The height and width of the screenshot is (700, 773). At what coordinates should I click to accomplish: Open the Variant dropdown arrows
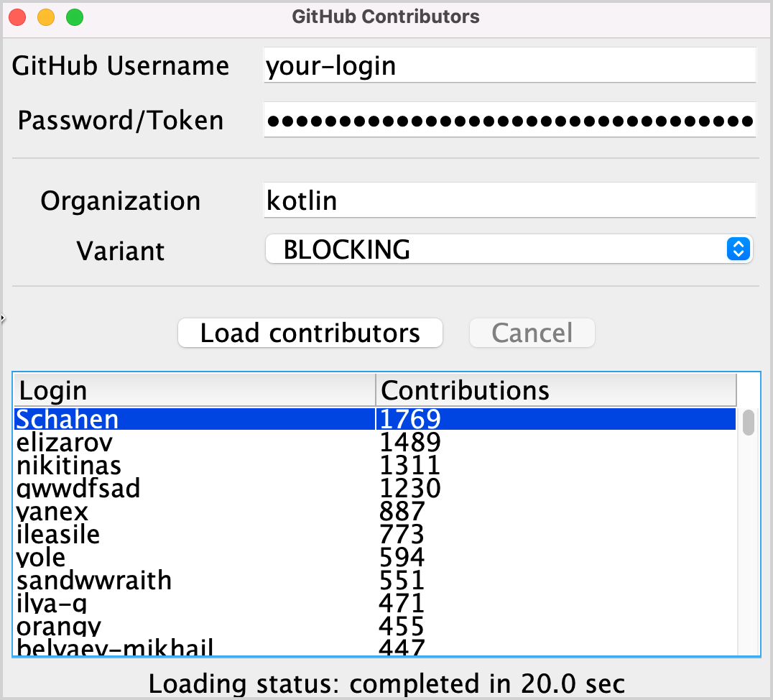pos(738,249)
